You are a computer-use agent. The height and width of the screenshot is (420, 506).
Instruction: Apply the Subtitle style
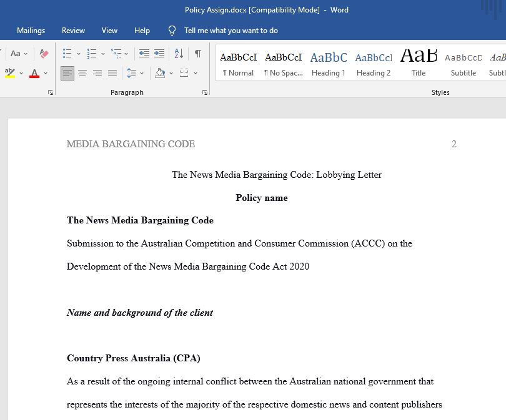[x=464, y=64]
